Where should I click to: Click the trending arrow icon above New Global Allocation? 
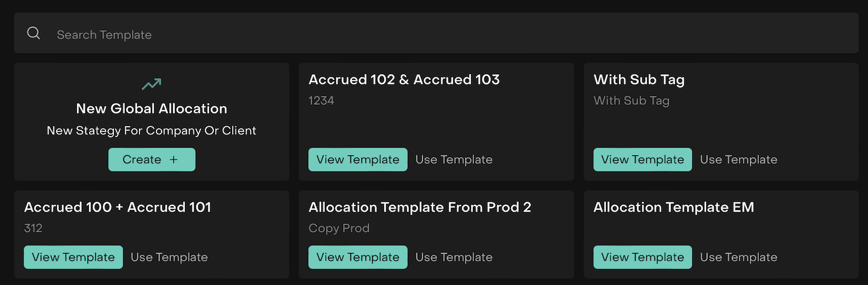click(152, 84)
